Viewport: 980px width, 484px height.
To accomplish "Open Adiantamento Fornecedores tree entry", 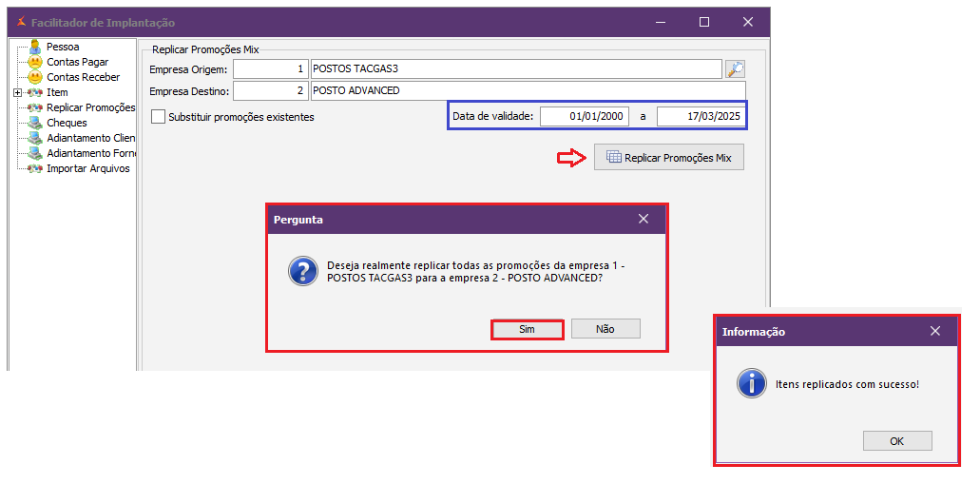I will pos(90,153).
